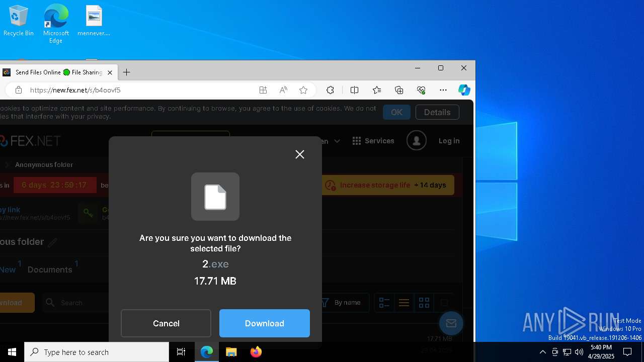Open the Services grid menu
The width and height of the screenshot is (644, 362).
click(373, 141)
